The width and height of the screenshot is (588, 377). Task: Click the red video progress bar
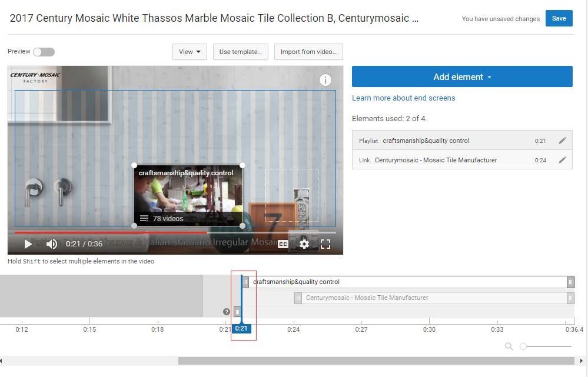(x=111, y=232)
